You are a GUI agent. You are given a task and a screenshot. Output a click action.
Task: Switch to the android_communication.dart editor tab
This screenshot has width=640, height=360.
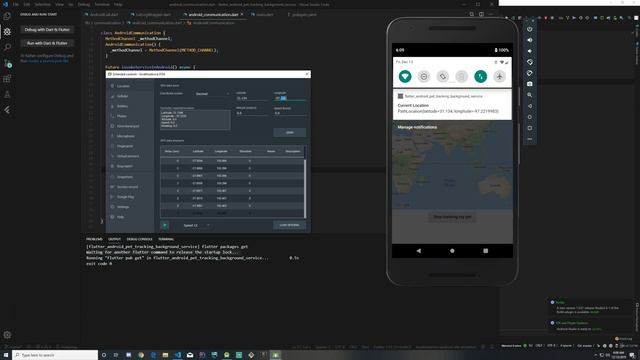(213, 14)
